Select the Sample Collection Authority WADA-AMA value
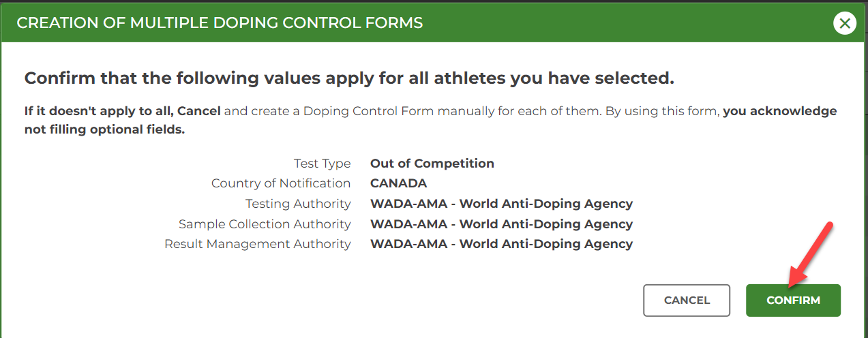 coord(501,224)
